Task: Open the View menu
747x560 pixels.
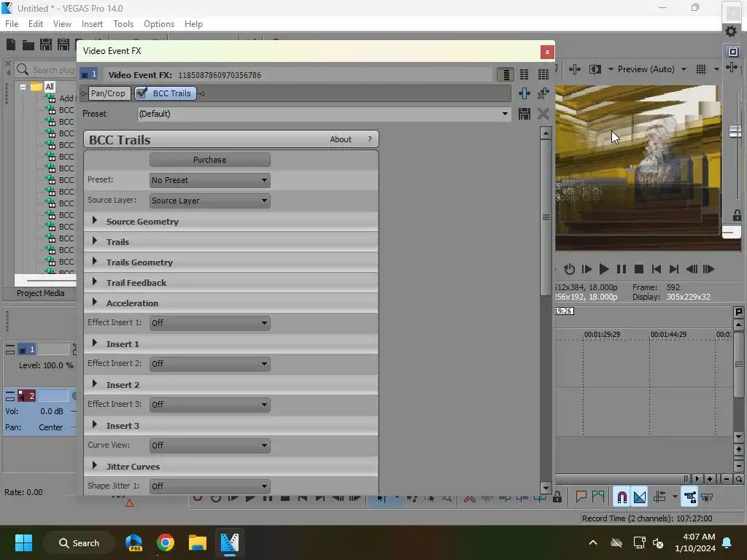Action: coord(62,24)
